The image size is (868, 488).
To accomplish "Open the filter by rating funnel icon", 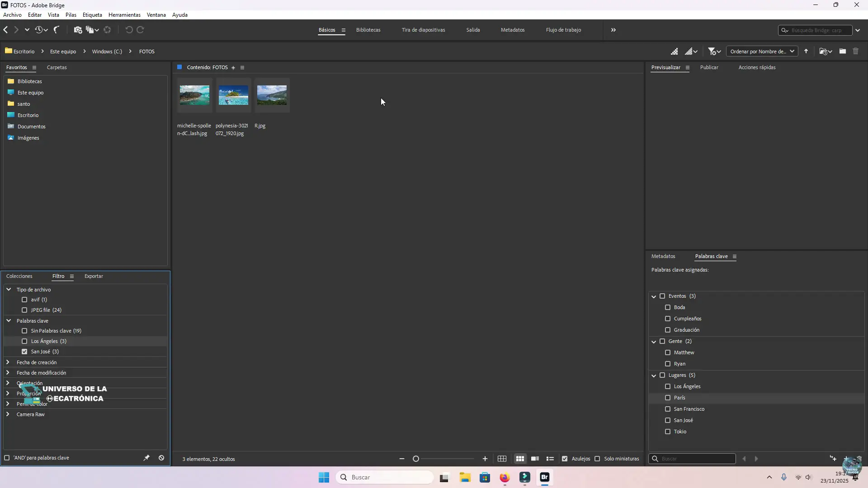I will (712, 51).
